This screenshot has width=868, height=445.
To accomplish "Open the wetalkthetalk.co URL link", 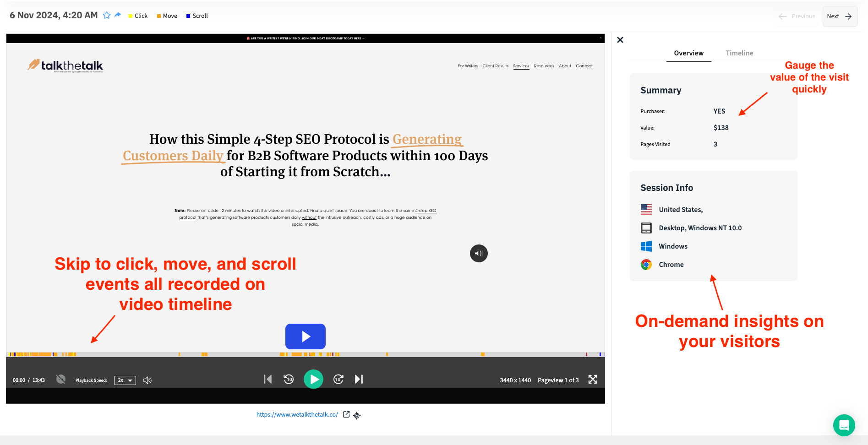I will (297, 415).
